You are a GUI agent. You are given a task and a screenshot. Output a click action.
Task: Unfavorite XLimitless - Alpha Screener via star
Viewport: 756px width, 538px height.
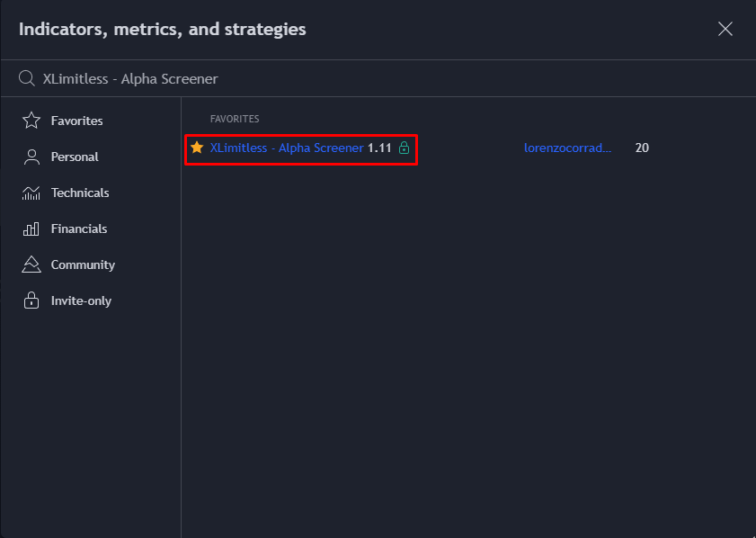coord(197,148)
